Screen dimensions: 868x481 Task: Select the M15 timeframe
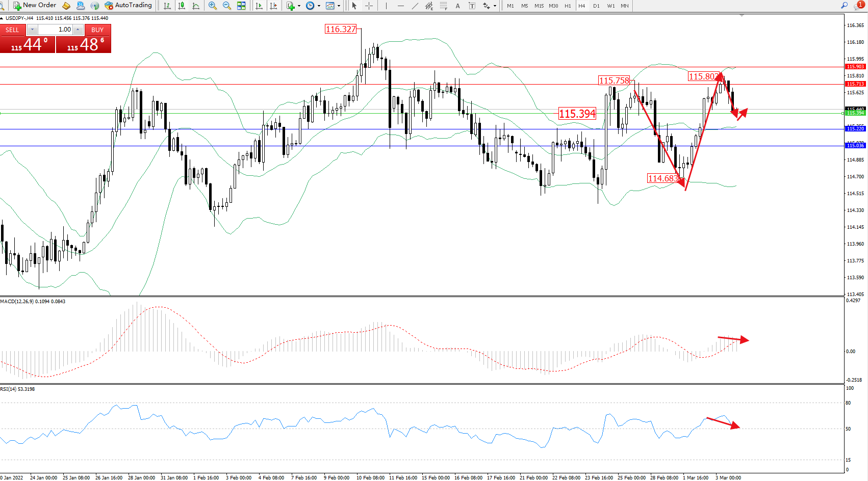539,6
